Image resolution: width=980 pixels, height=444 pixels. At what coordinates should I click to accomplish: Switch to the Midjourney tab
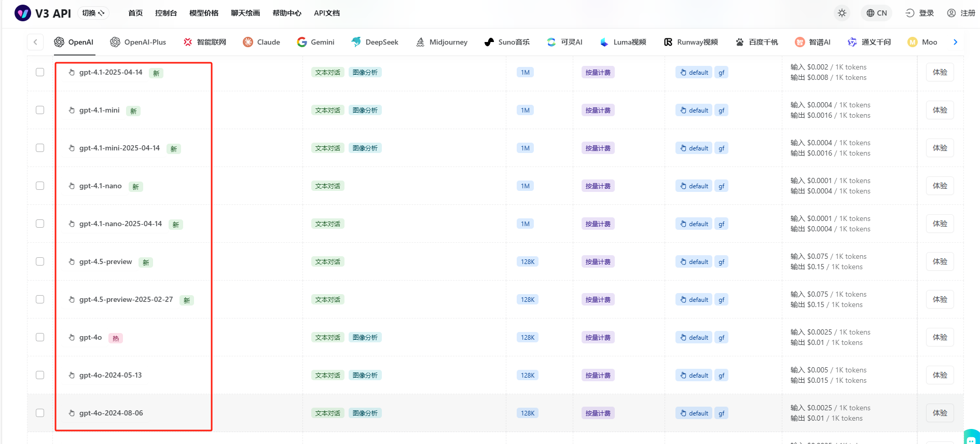point(441,42)
